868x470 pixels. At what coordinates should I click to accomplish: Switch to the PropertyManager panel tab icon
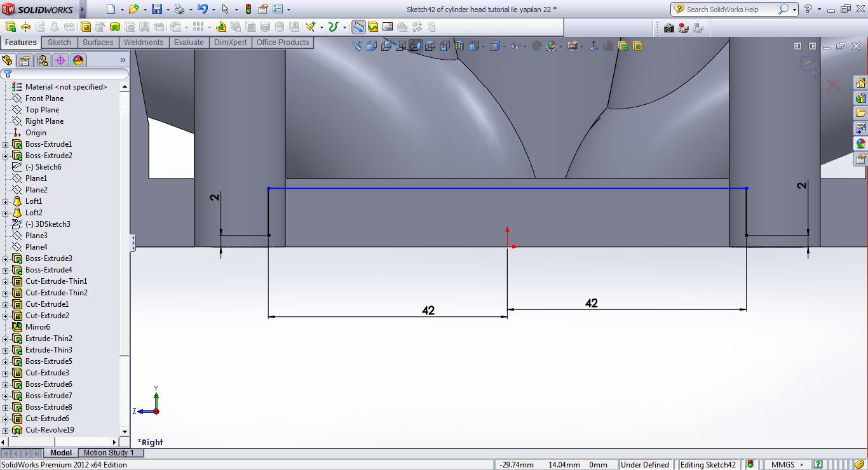tap(25, 60)
